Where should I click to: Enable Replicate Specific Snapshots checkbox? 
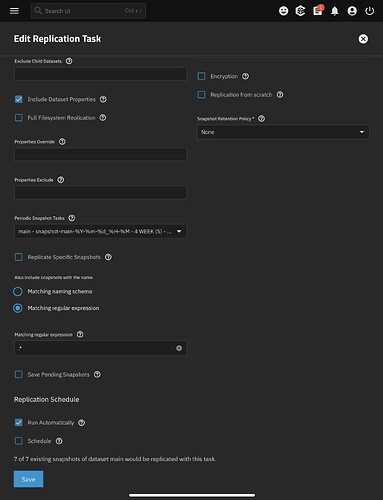[19, 257]
